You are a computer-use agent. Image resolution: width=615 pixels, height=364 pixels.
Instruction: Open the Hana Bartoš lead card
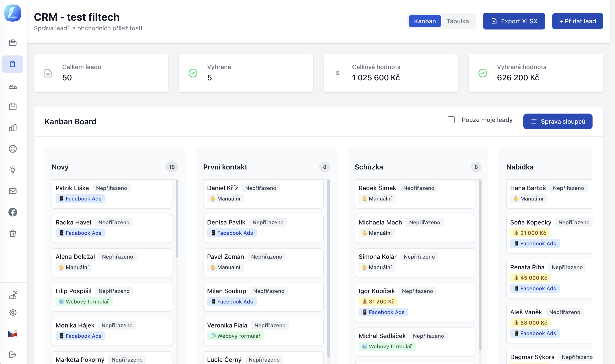coord(549,194)
